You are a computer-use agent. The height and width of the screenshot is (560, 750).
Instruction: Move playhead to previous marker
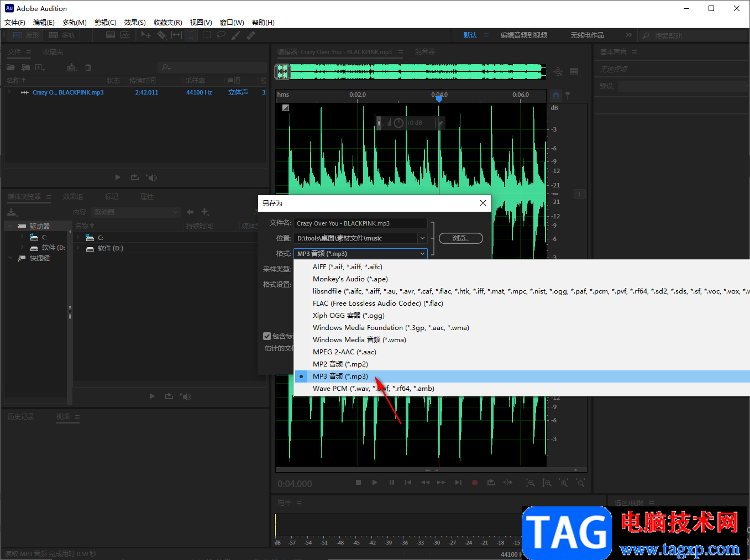tap(408, 483)
